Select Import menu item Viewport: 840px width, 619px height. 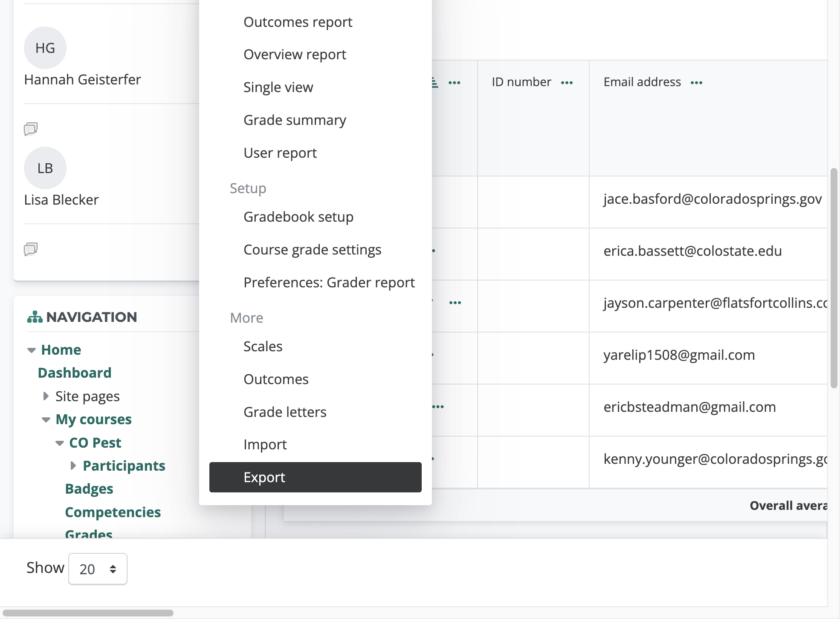click(x=265, y=445)
